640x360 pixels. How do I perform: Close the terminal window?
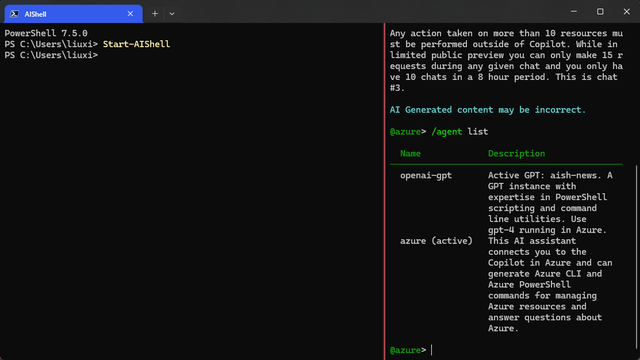point(627,12)
